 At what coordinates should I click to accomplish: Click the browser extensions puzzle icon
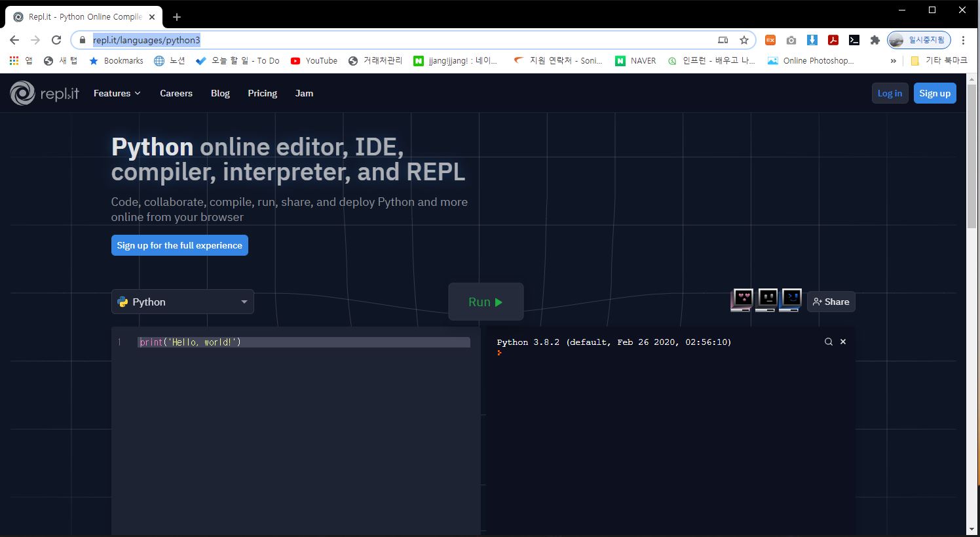pos(875,40)
